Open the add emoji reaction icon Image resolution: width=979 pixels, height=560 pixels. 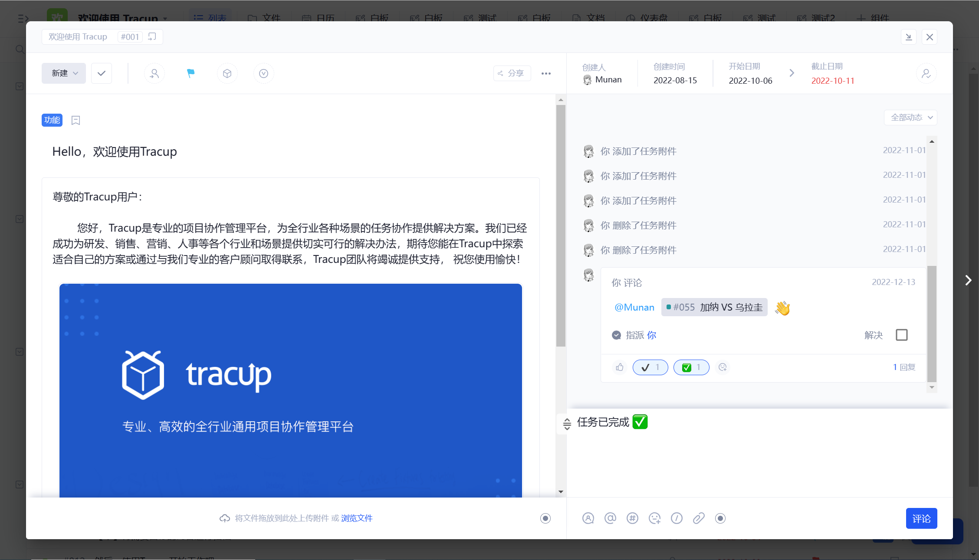[723, 367]
